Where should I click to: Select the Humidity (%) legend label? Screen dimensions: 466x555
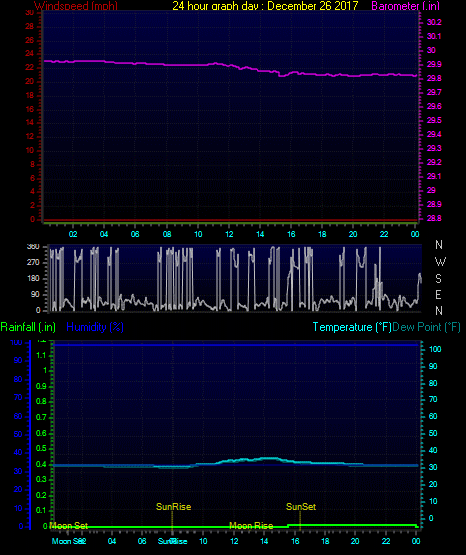pyautogui.click(x=95, y=327)
